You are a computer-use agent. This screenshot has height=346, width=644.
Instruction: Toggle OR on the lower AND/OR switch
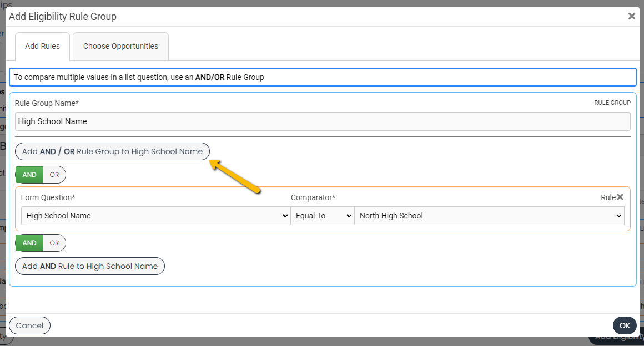54,243
